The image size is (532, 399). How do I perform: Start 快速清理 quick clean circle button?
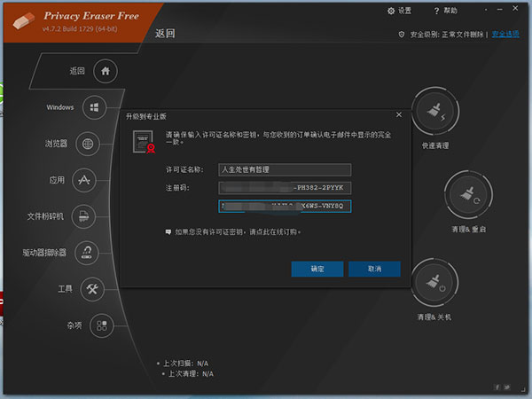[x=435, y=112]
